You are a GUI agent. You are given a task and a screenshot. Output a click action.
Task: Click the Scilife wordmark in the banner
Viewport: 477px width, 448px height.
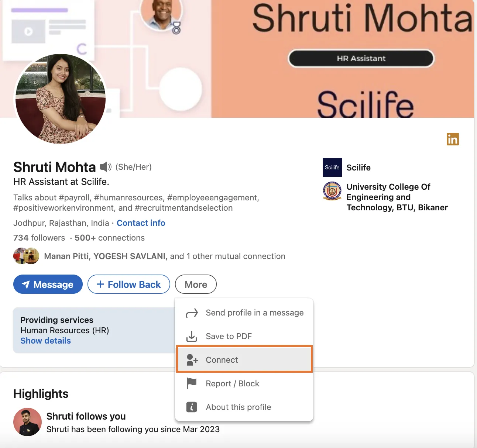pos(366,104)
